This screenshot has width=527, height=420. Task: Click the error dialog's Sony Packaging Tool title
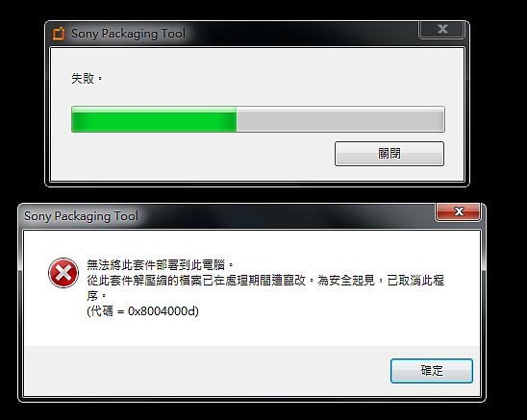(81, 216)
